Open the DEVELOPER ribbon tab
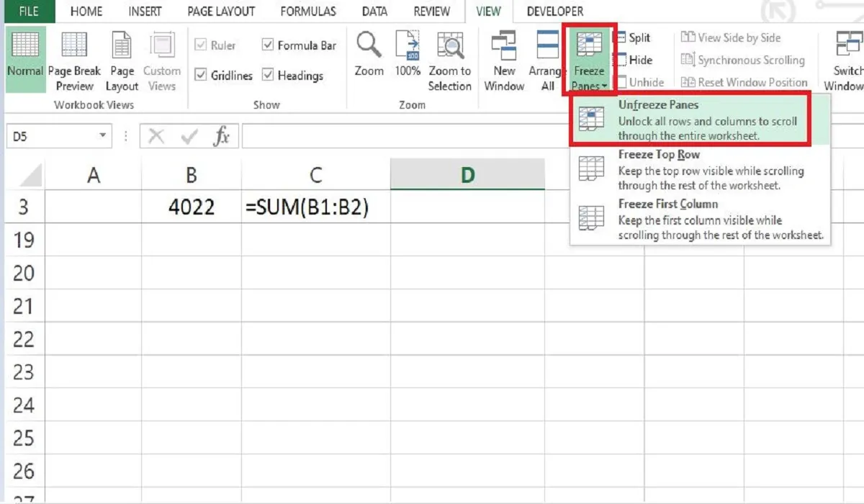This screenshot has height=504, width=864. pyautogui.click(x=555, y=12)
